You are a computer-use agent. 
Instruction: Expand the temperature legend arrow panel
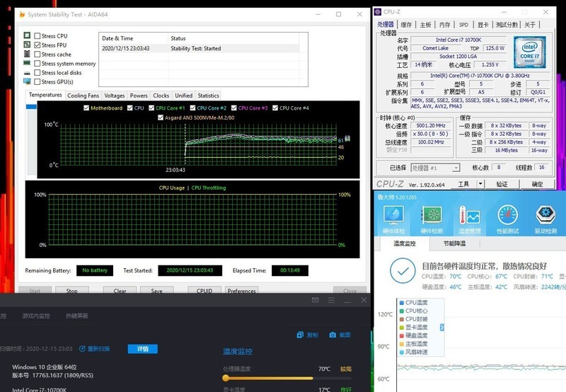coord(442,328)
